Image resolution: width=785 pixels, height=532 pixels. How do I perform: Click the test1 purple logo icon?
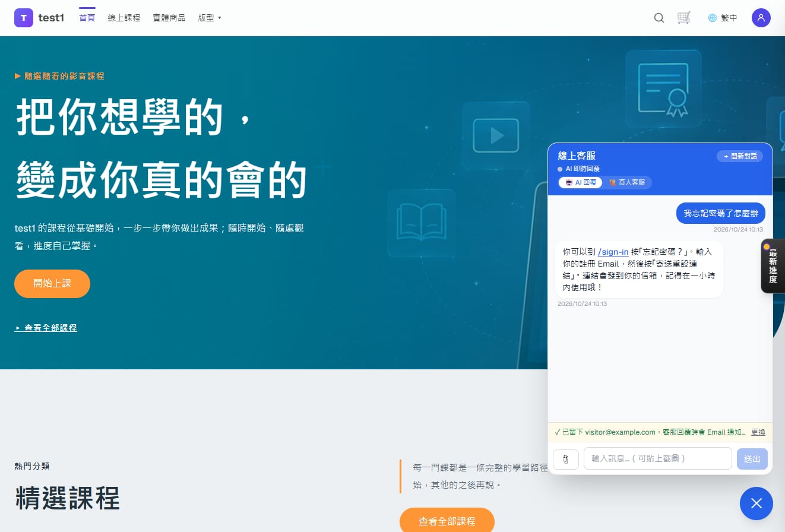(x=24, y=18)
